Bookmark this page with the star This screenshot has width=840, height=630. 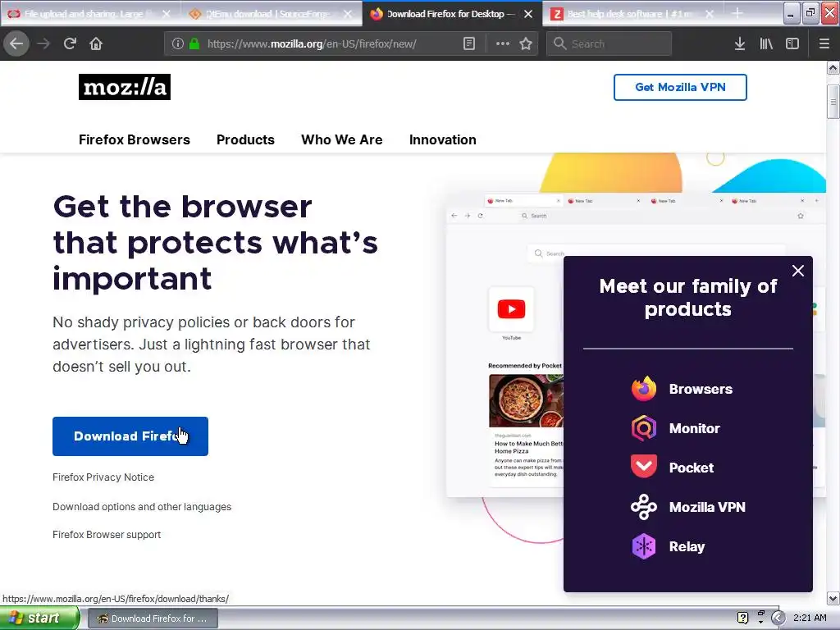click(x=526, y=43)
